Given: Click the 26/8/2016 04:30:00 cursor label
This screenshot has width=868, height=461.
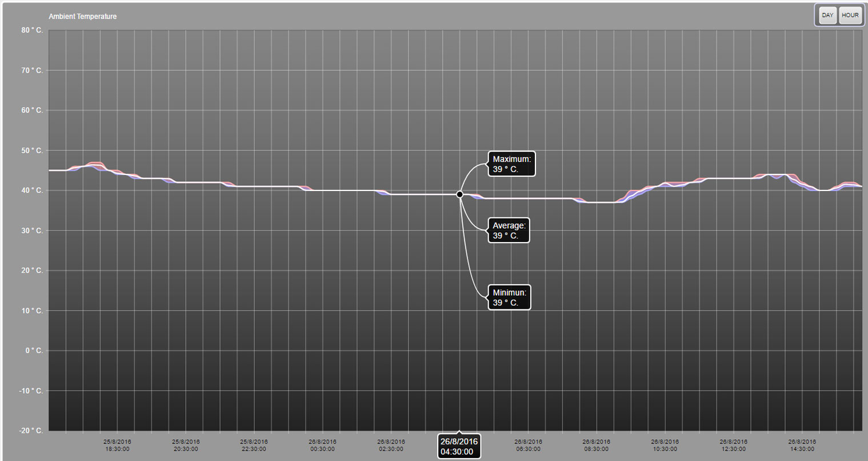Looking at the screenshot, I should click(459, 447).
